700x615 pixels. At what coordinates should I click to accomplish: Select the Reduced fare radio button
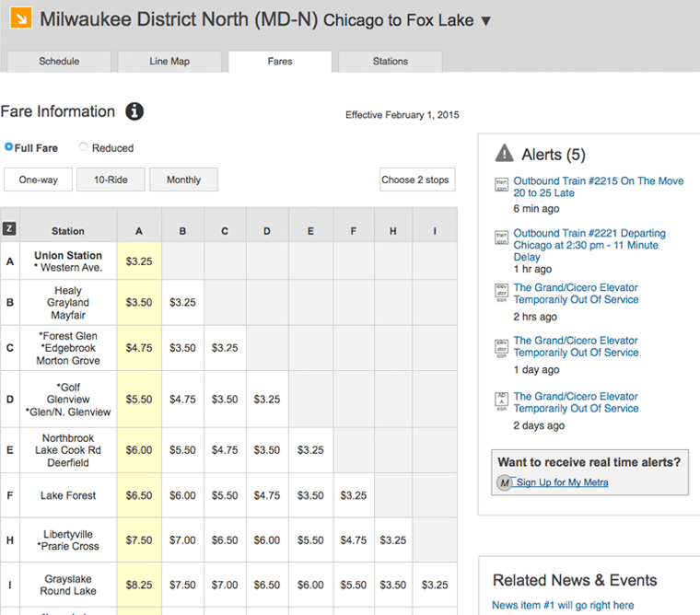click(83, 146)
